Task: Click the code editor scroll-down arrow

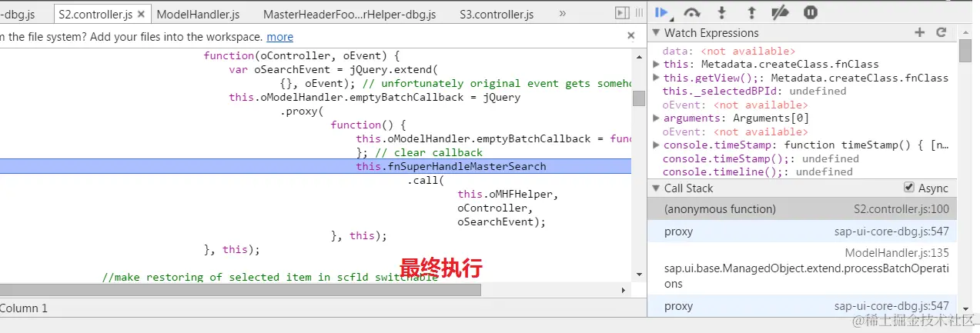Action: pyautogui.click(x=639, y=275)
